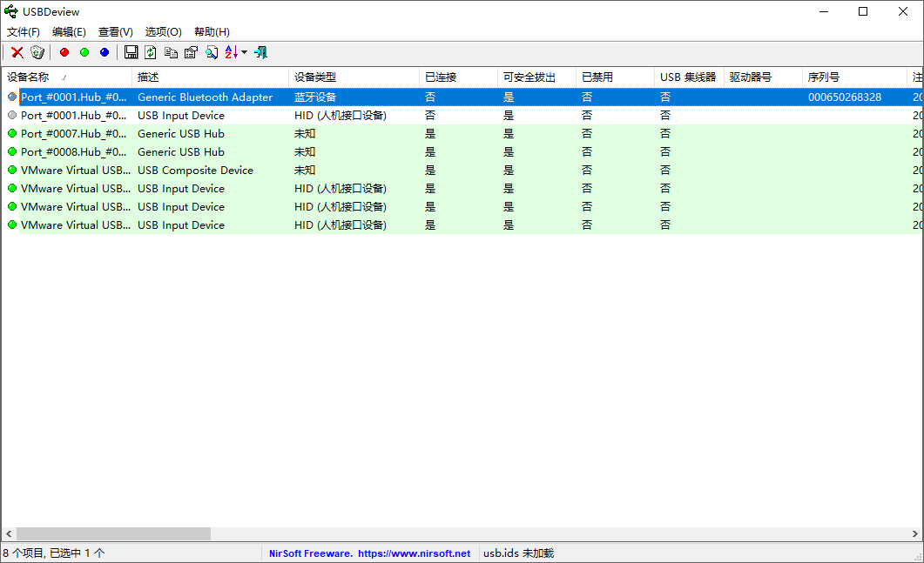Click the red circle disconnect device icon
Screen dimensions: 924x563
[x=64, y=52]
